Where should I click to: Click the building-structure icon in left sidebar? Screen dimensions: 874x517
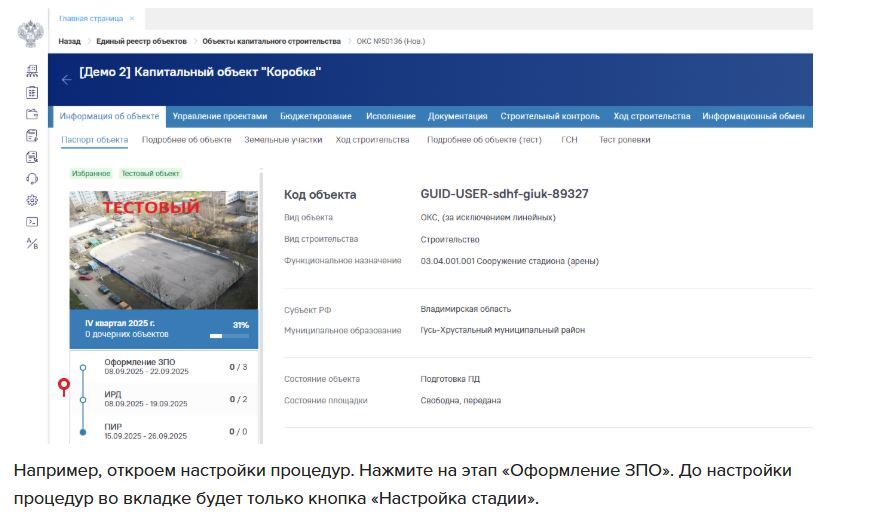[x=32, y=71]
